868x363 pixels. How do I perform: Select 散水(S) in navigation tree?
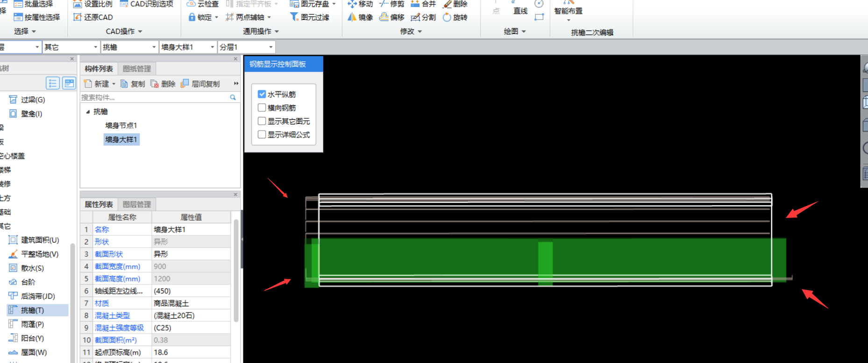tap(27, 268)
